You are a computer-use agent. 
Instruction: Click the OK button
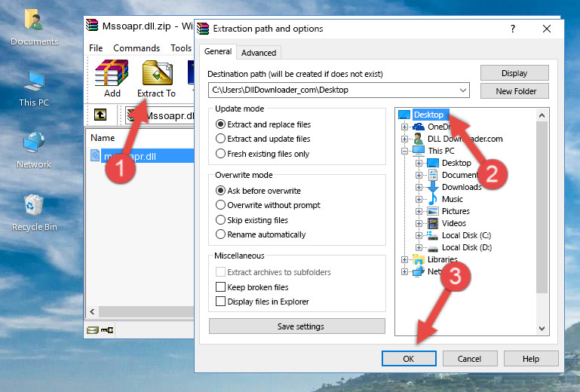point(409,359)
